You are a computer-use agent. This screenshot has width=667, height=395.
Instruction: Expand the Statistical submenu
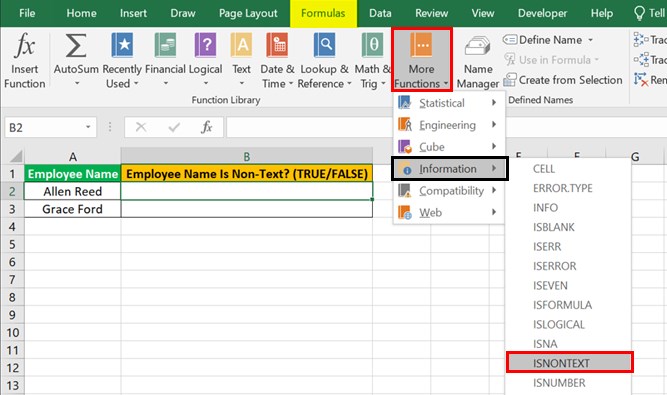tap(449, 103)
